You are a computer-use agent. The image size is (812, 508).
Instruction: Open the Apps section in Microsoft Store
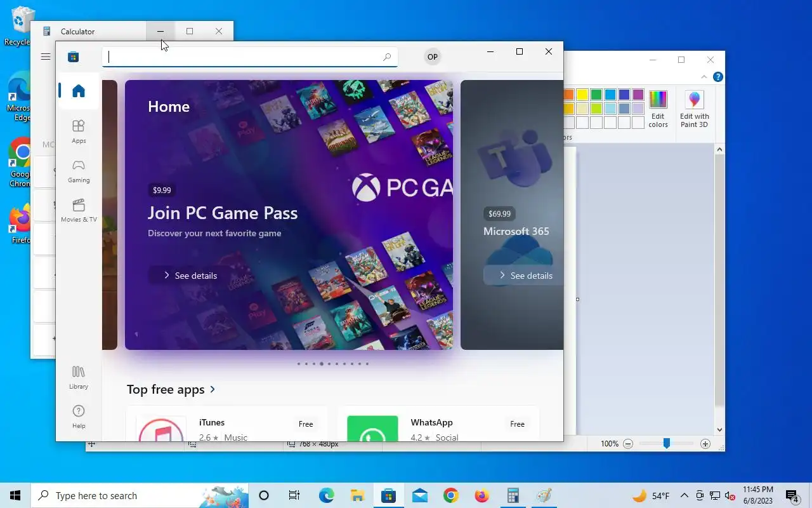point(79,131)
